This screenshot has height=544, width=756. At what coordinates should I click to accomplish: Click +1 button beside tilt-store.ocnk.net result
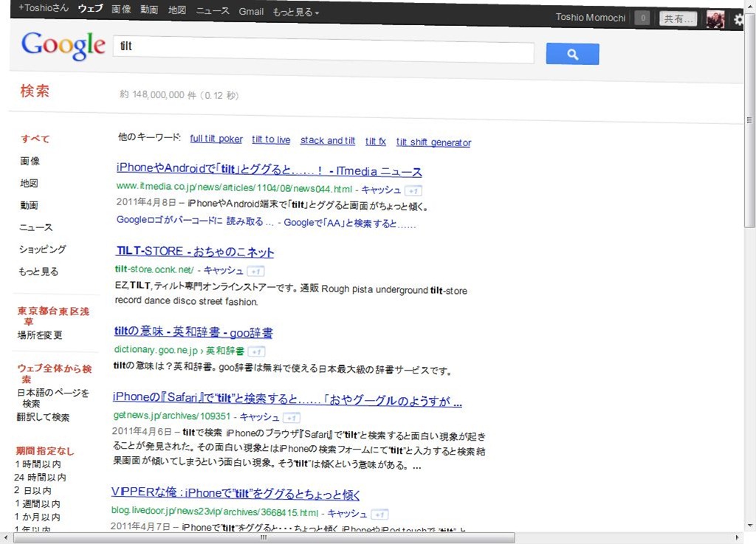(255, 272)
